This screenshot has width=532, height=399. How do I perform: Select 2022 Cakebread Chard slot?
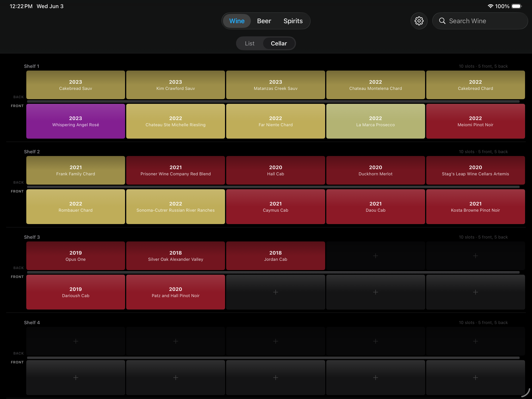tap(476, 85)
